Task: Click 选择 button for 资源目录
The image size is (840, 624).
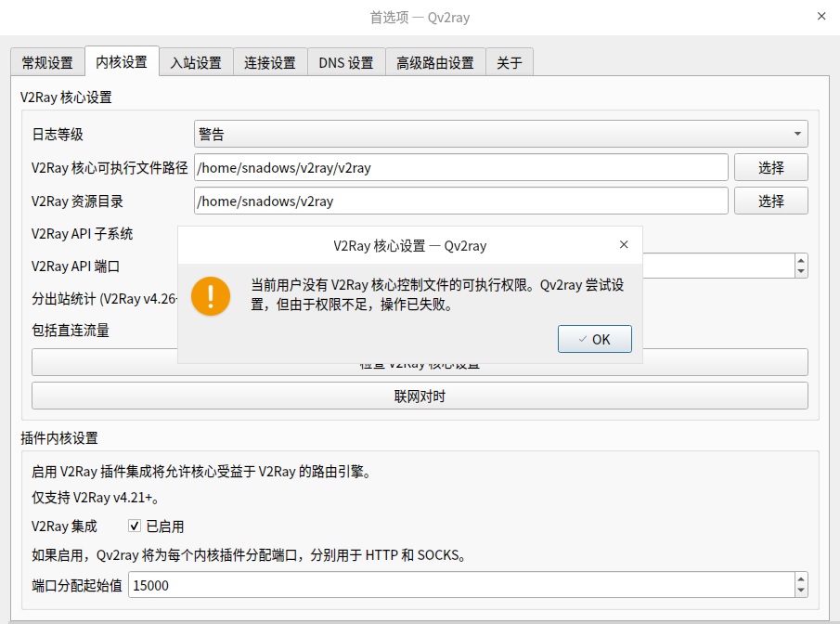Action: point(771,201)
